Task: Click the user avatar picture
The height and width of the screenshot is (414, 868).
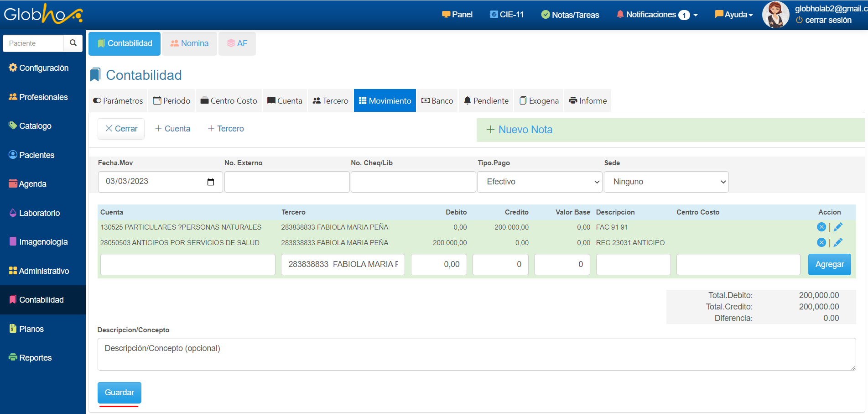Action: pyautogui.click(x=775, y=15)
